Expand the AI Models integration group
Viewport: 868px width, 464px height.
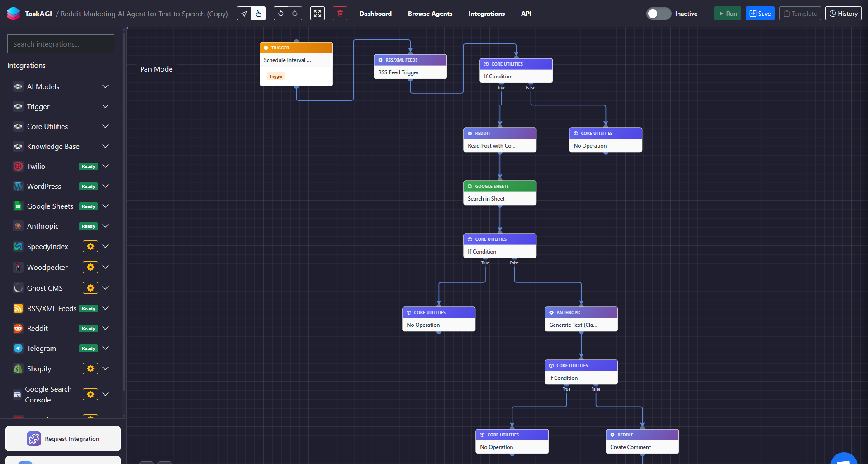pyautogui.click(x=105, y=86)
